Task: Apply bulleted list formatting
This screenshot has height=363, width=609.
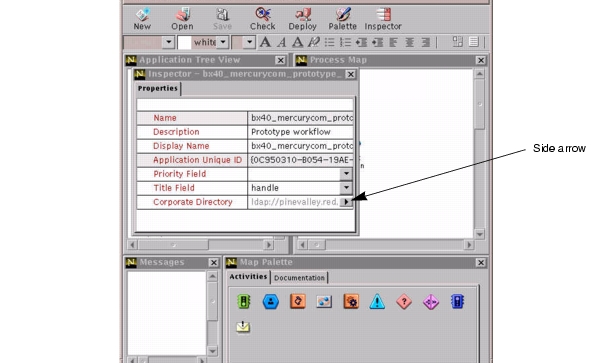Action: pos(329,42)
